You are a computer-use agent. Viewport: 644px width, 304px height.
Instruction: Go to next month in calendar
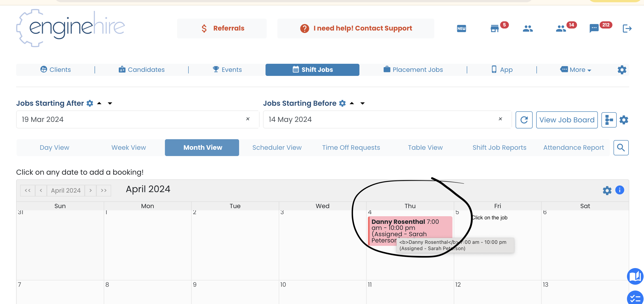coord(91,191)
